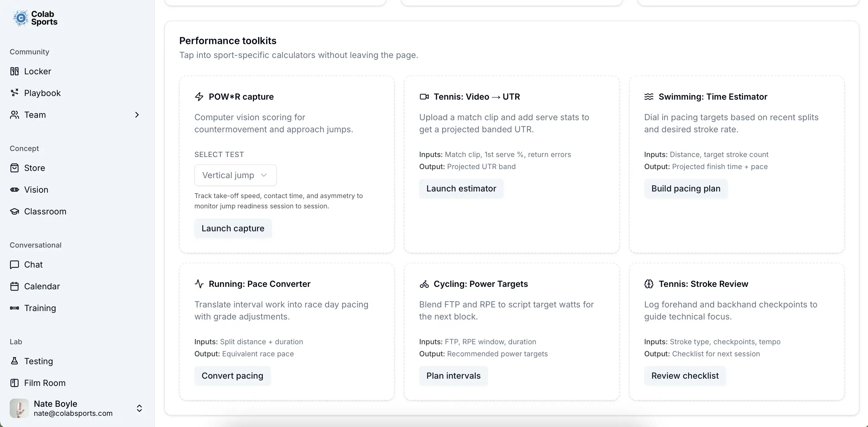
Task: Click Build pacing plan for swimming
Action: point(686,188)
